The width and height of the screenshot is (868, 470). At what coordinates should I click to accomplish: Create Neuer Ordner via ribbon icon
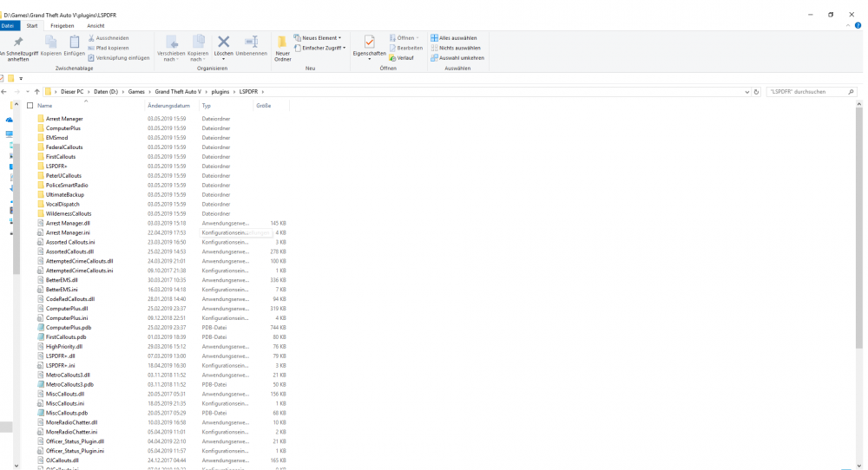(282, 42)
